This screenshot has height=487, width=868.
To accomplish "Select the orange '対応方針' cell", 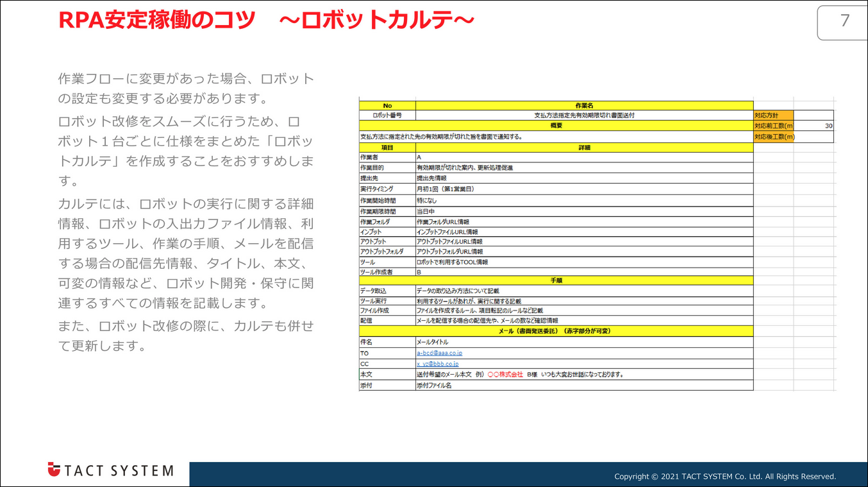I will pyautogui.click(x=774, y=115).
